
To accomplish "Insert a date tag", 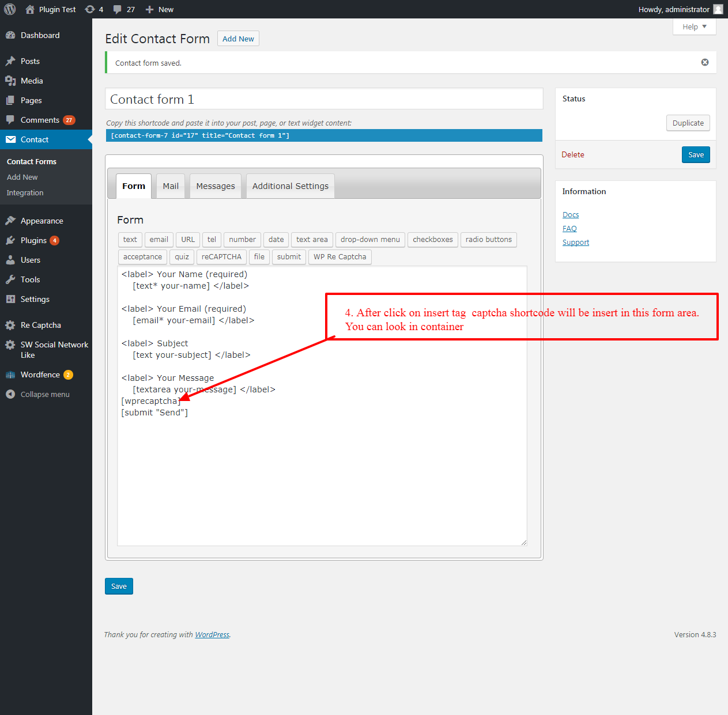I will click(276, 240).
